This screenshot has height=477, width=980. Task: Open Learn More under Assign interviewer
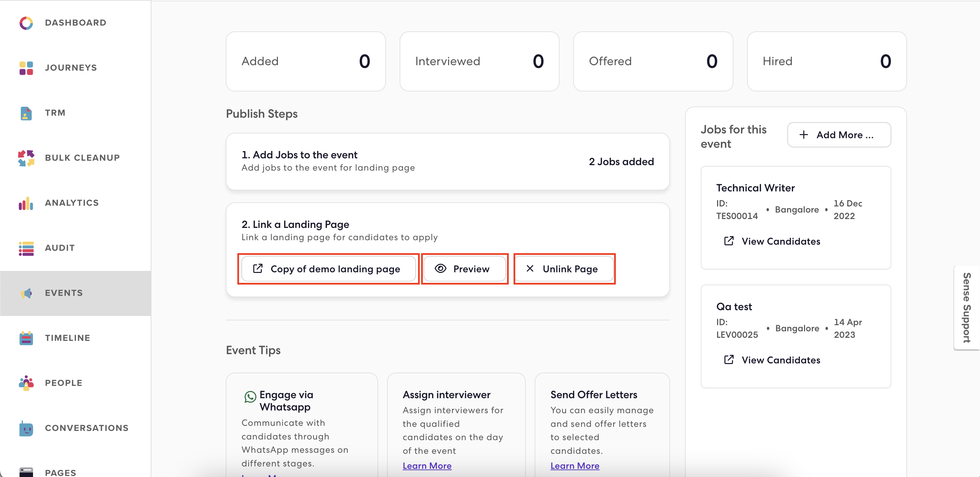coord(427,466)
